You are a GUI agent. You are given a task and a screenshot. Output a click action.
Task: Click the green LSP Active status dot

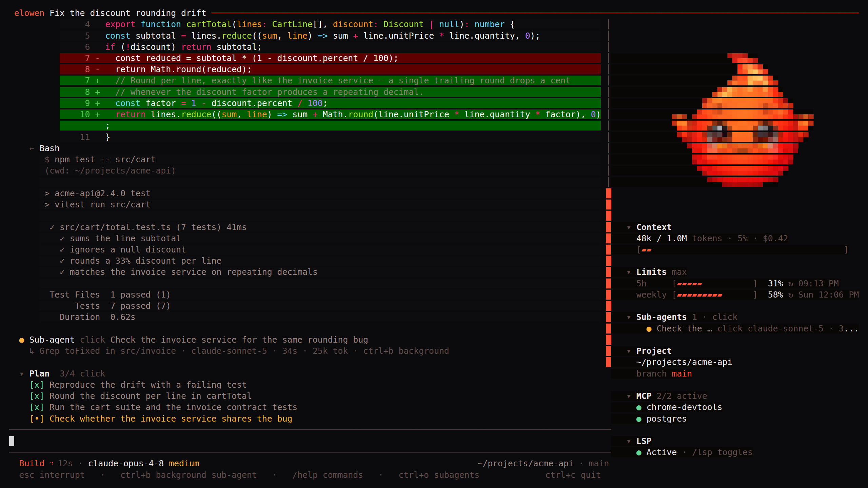[x=639, y=453]
